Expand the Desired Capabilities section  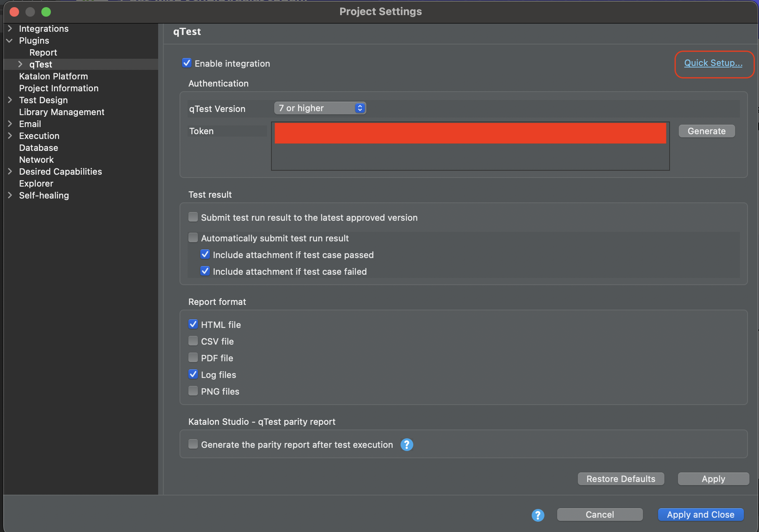pyautogui.click(x=10, y=172)
